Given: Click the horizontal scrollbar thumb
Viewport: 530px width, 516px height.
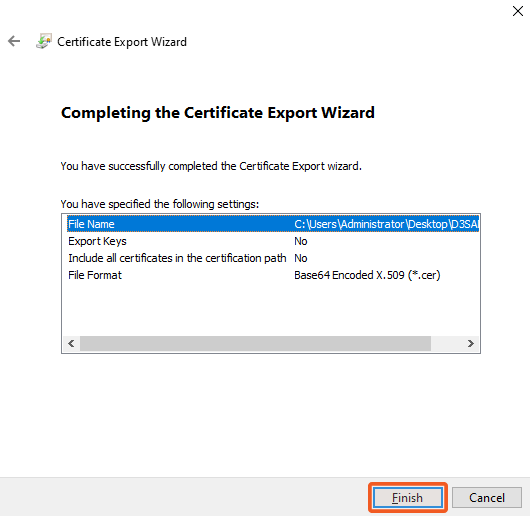Looking at the screenshot, I should [x=255, y=344].
